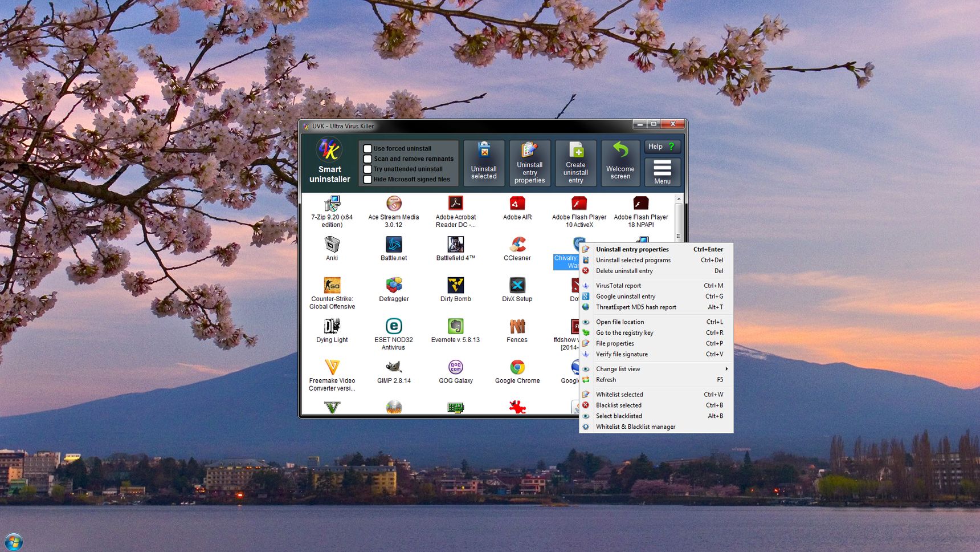Viewport: 980px width, 552px height.
Task: Click the Defraggler program icon
Action: 394,285
